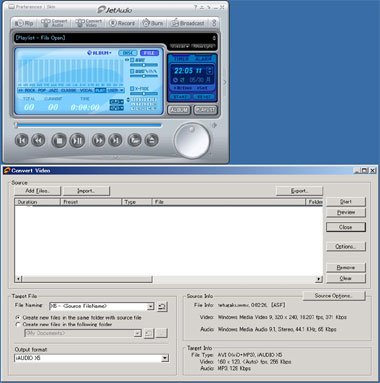Screen dimensions: 380x383
Task: Expand the EQ preset dropdown arrow
Action: [122, 90]
